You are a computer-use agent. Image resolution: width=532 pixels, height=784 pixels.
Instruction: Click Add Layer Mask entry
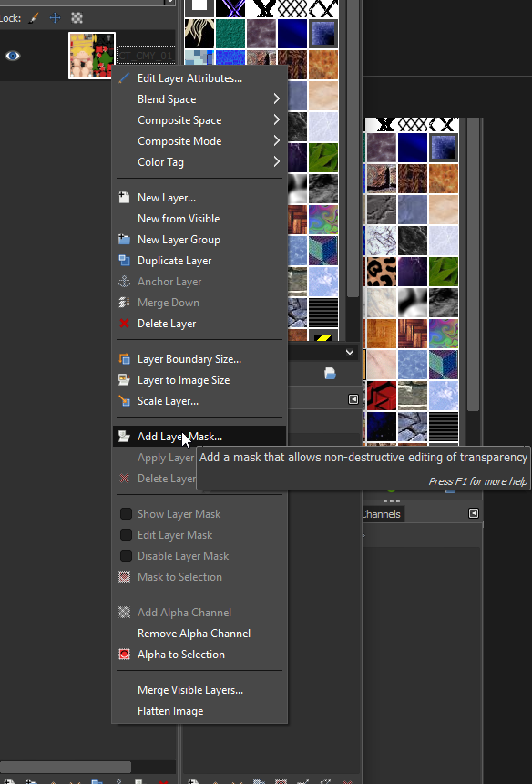[199, 437]
